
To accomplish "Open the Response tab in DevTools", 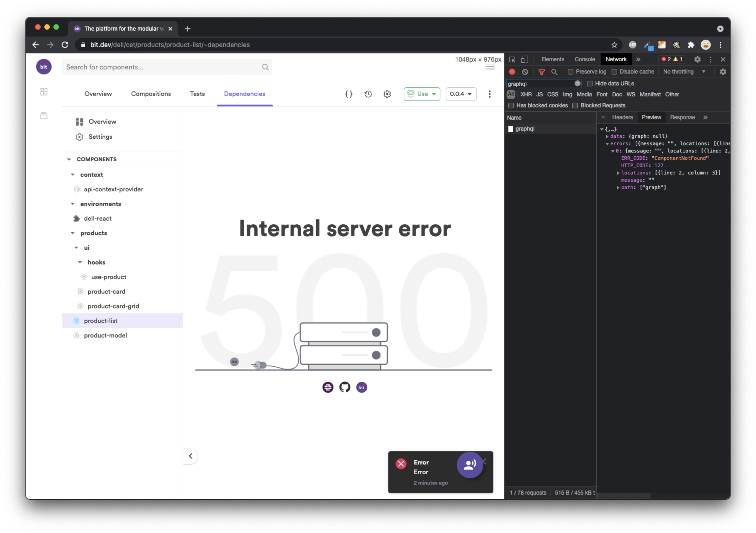I will point(682,118).
